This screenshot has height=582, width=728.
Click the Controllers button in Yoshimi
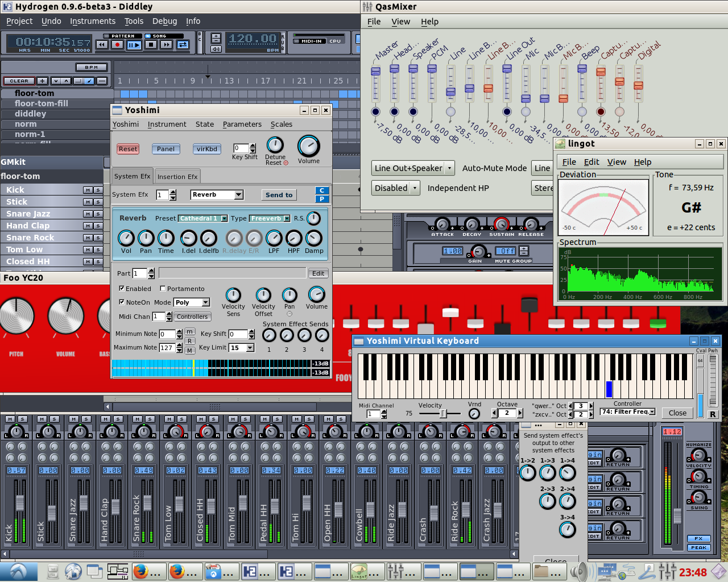tap(192, 317)
